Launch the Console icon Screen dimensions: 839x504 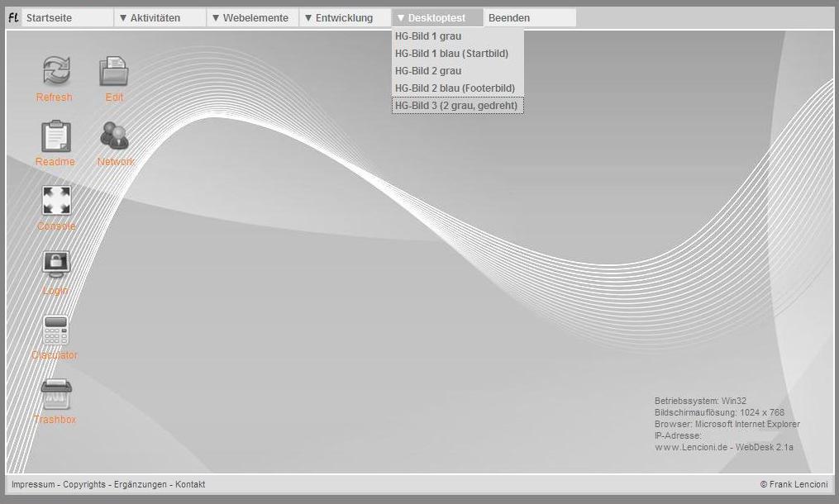click(55, 201)
